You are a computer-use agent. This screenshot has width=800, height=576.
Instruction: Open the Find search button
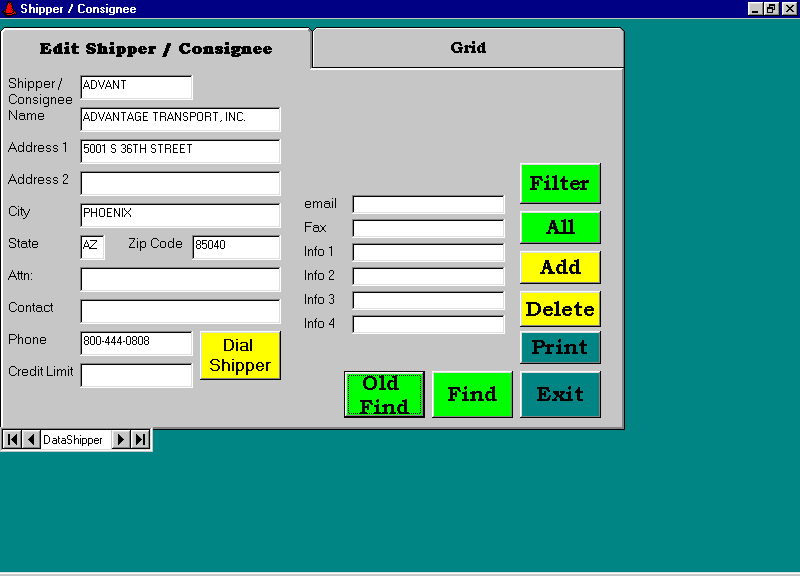(x=472, y=394)
